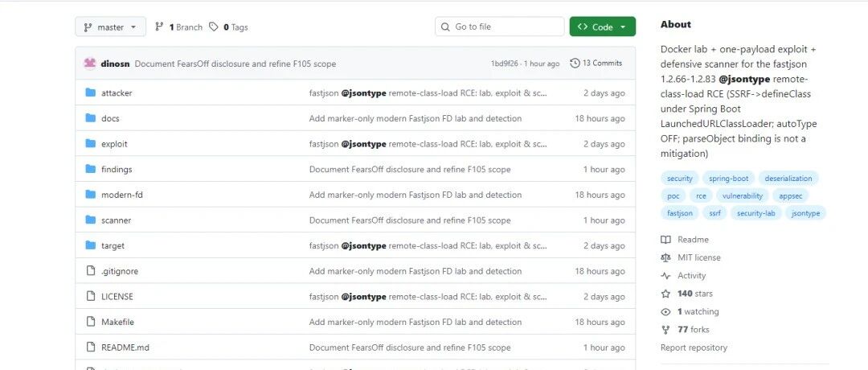Viewport: 868px width, 370px height.
Task: Click the scanner folder icon
Action: pyautogui.click(x=91, y=220)
